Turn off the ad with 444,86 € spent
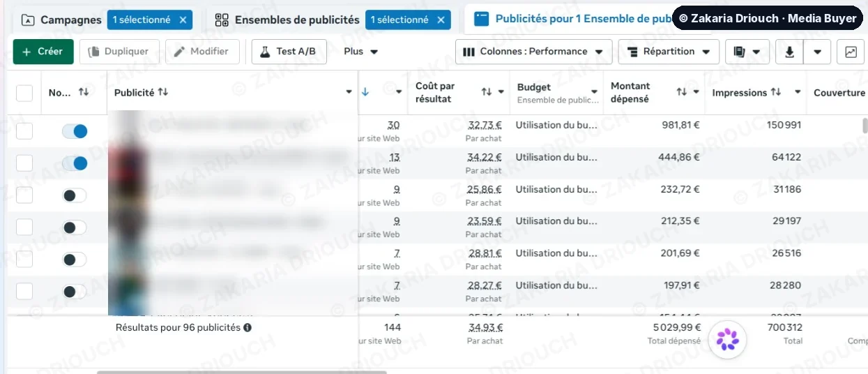This screenshot has width=868, height=374. (x=75, y=163)
